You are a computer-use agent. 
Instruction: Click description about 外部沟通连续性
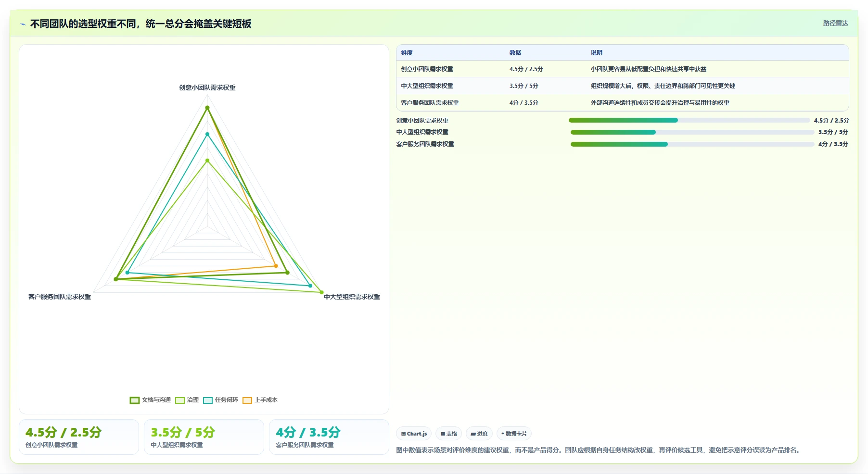click(x=660, y=103)
